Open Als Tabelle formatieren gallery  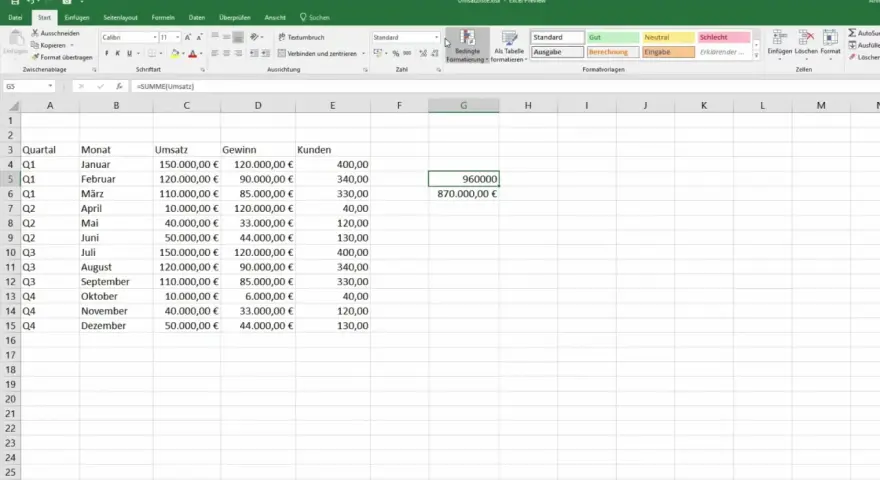[509, 46]
